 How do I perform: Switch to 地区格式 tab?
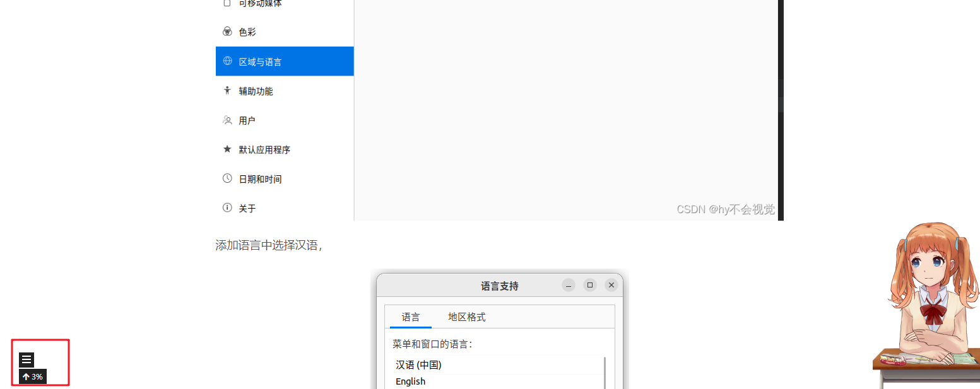click(x=467, y=317)
